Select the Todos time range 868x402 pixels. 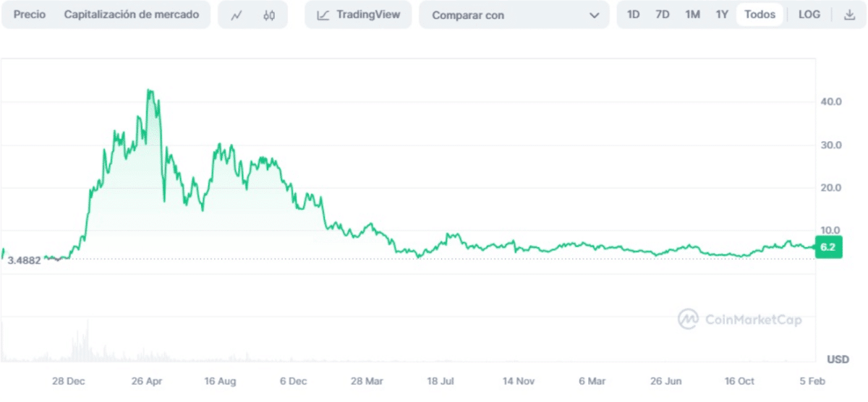click(759, 14)
